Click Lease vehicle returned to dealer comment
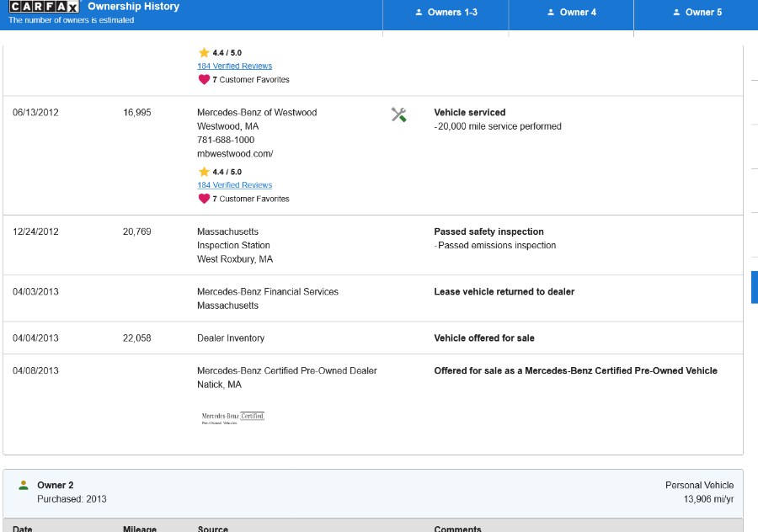Image resolution: width=758 pixels, height=532 pixels. (504, 291)
